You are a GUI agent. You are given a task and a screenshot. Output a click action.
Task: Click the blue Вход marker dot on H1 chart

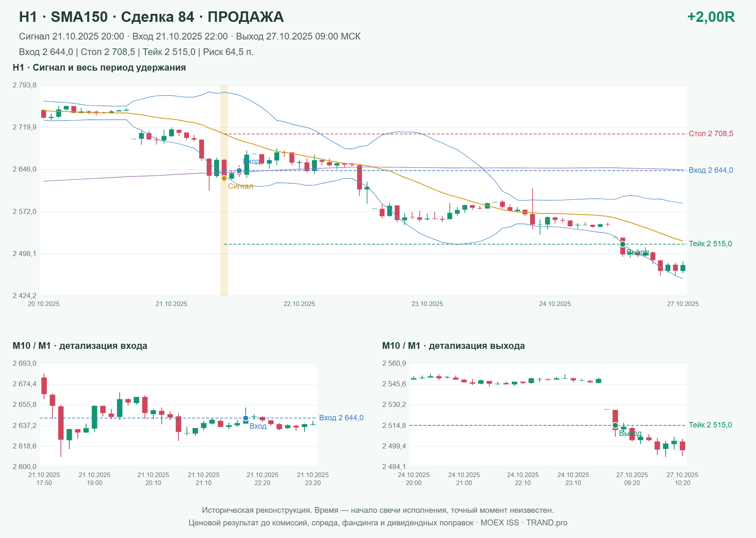(239, 171)
